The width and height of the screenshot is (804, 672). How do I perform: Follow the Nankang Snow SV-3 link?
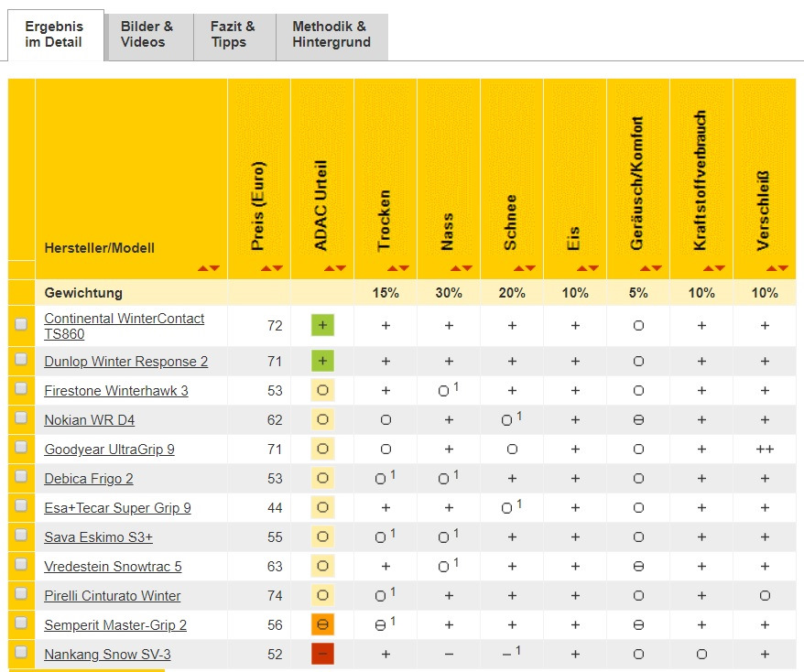coord(107,654)
